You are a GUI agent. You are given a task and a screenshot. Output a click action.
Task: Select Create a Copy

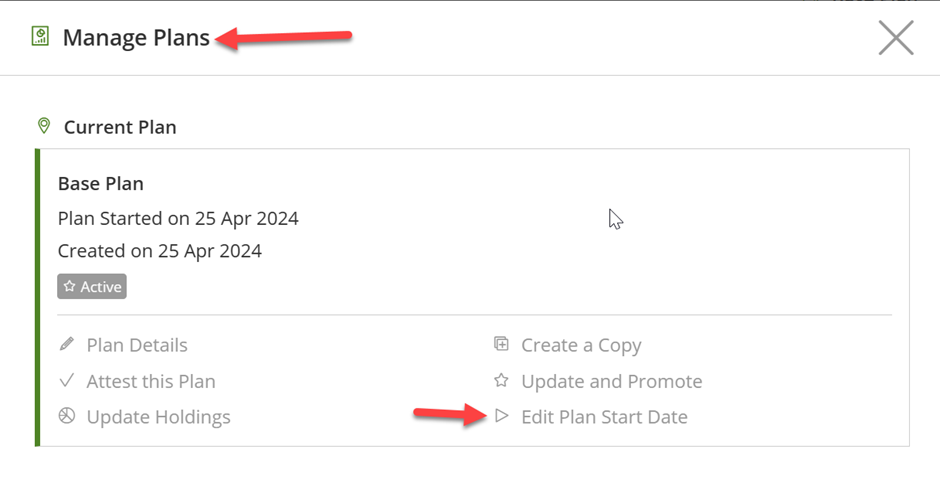581,346
